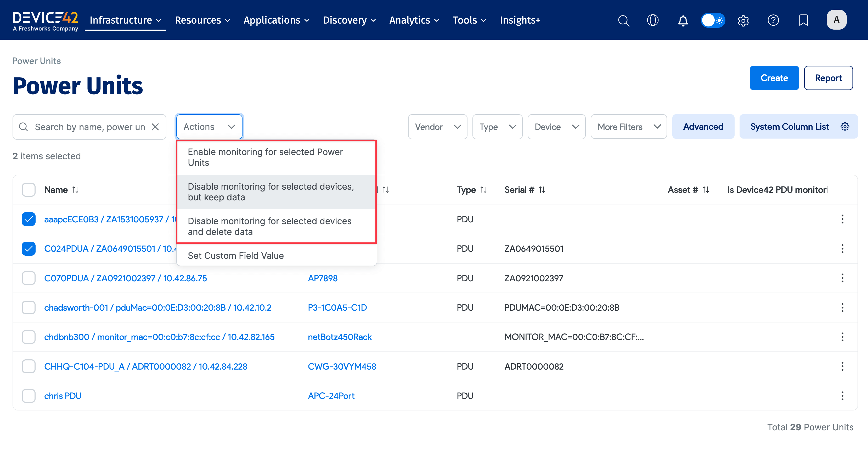This screenshot has height=450, width=868.
Task: Click gear on System Column List
Action: tap(845, 127)
